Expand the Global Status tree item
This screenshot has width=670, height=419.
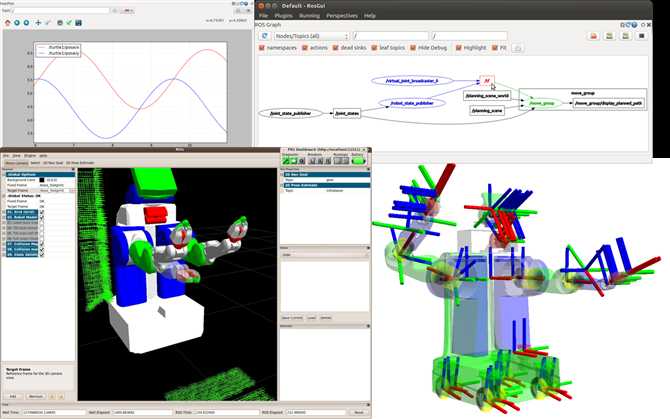(x=5, y=196)
